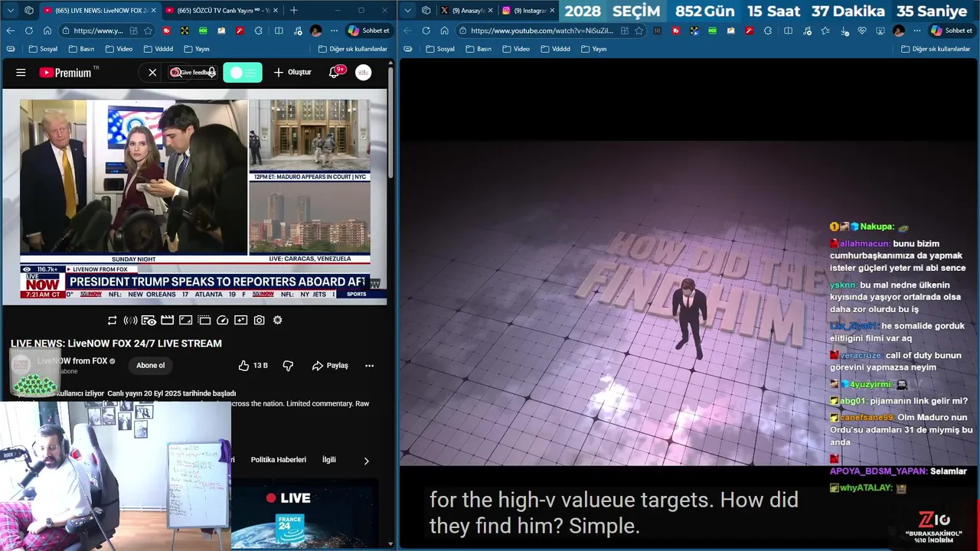Open browser essentials heart icon
The image size is (980, 551).
(862, 31)
